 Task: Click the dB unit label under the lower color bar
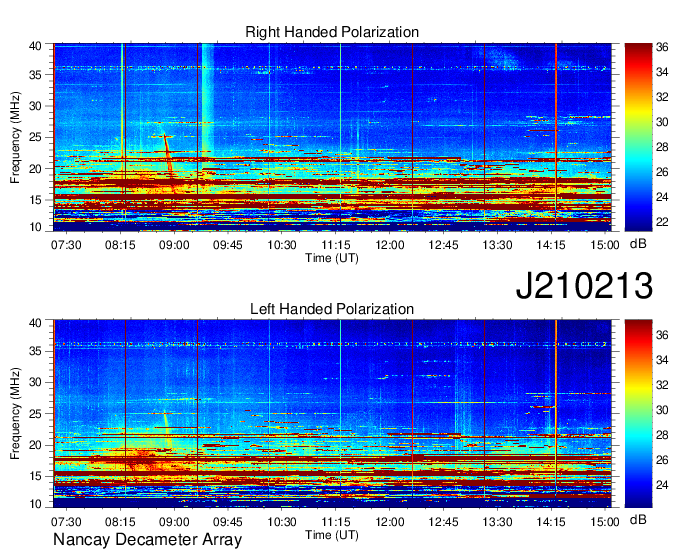point(638,519)
